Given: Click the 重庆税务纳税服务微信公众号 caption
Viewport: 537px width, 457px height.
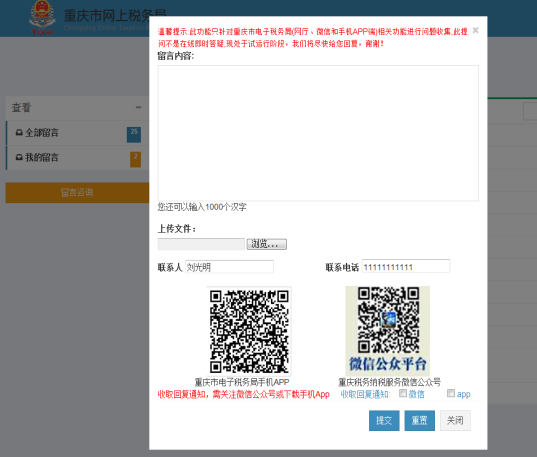Looking at the screenshot, I should [x=389, y=382].
